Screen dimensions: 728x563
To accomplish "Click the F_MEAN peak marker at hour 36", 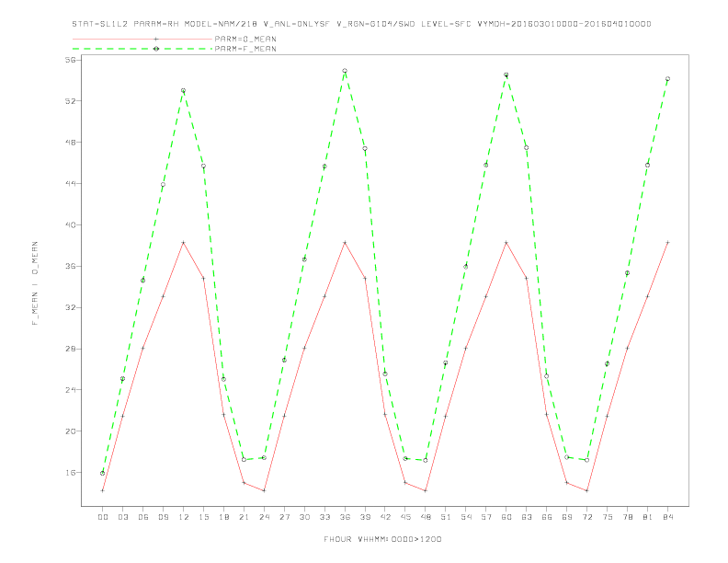I will [x=345, y=71].
